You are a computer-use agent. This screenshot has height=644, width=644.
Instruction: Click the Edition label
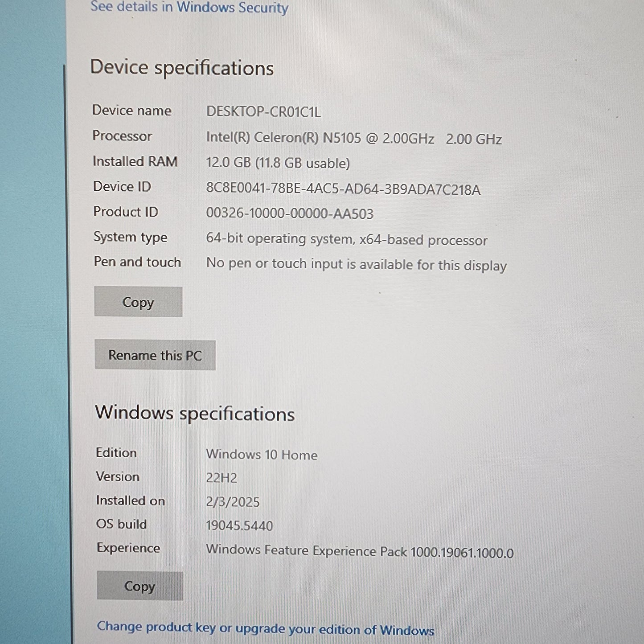(116, 453)
